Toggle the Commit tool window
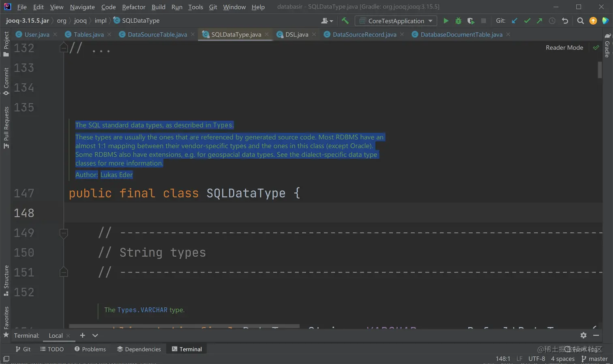Viewport: 613px width, 364px height. point(6,81)
